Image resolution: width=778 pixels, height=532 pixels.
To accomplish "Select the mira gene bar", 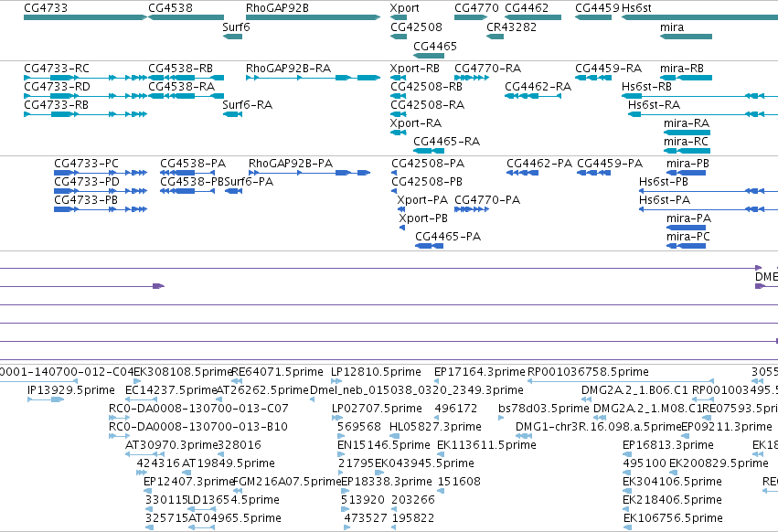I will click(686, 37).
